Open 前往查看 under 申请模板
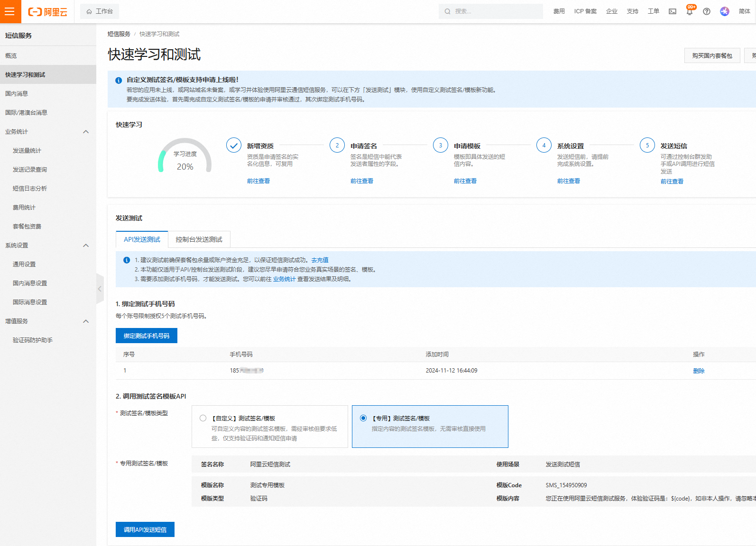This screenshot has width=756, height=546. pyautogui.click(x=465, y=181)
